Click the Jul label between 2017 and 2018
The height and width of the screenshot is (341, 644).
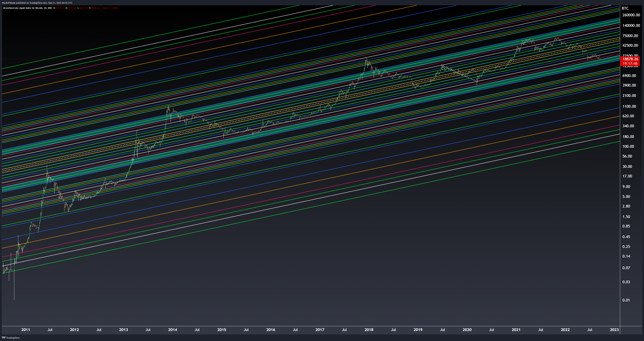click(344, 329)
